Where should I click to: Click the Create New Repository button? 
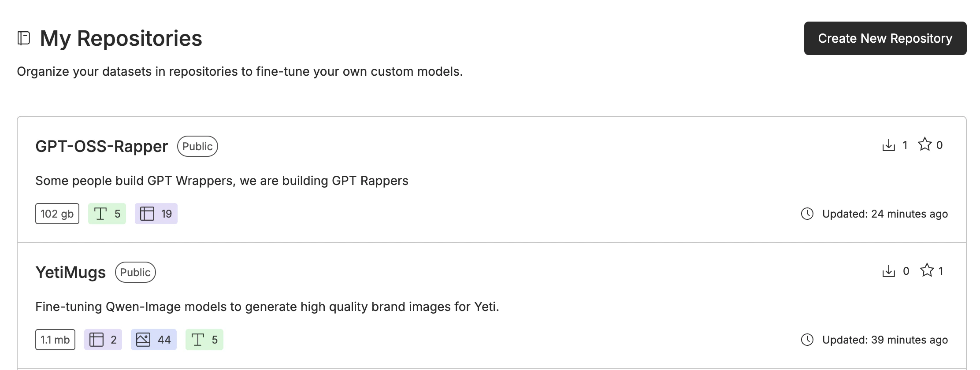(885, 38)
